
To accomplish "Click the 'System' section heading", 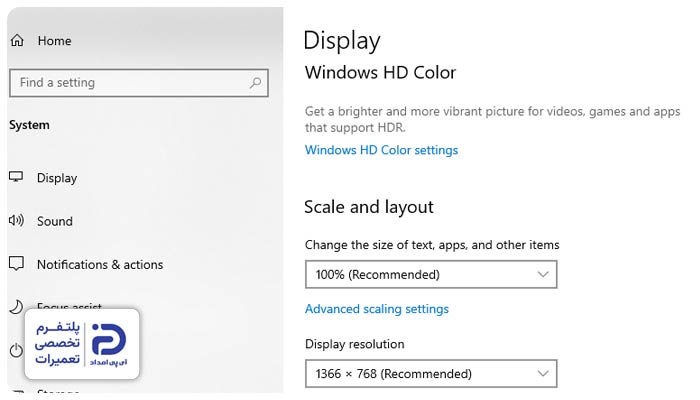I will pyautogui.click(x=29, y=125).
